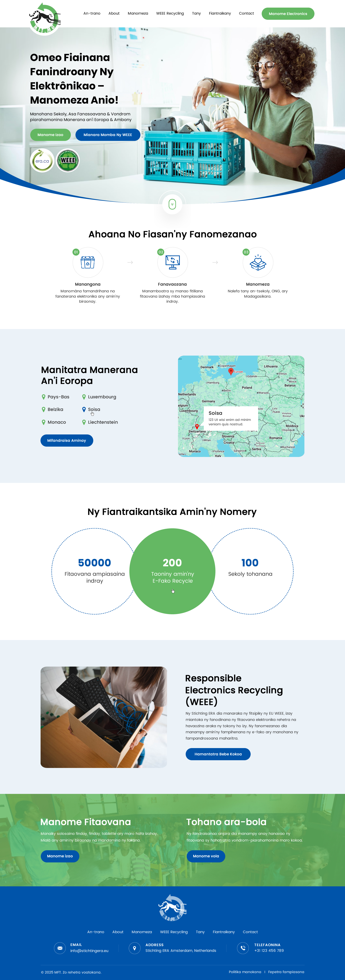The image size is (345, 980).
Task: Select Belzika in the locations list
Action: [x=53, y=409]
